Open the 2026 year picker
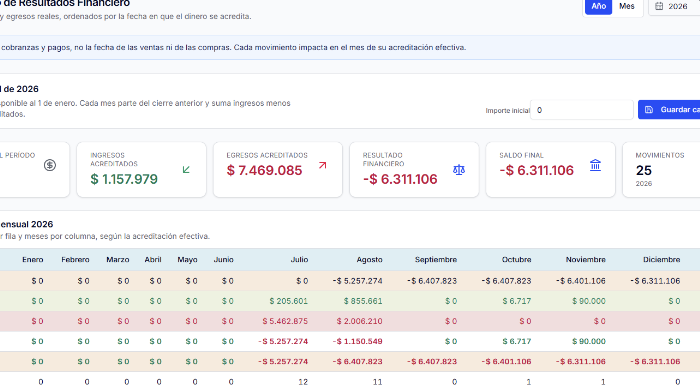This screenshot has height=392, width=700. click(x=674, y=6)
